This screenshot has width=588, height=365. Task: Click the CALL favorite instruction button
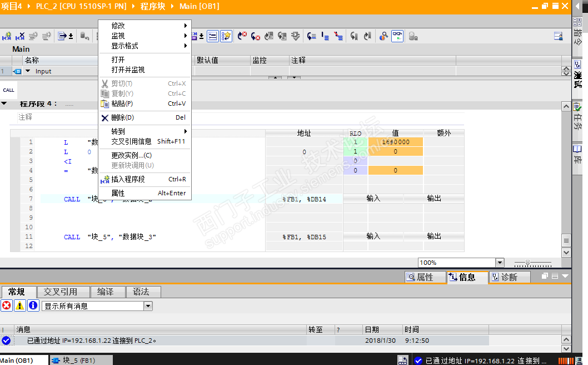[x=8, y=90]
